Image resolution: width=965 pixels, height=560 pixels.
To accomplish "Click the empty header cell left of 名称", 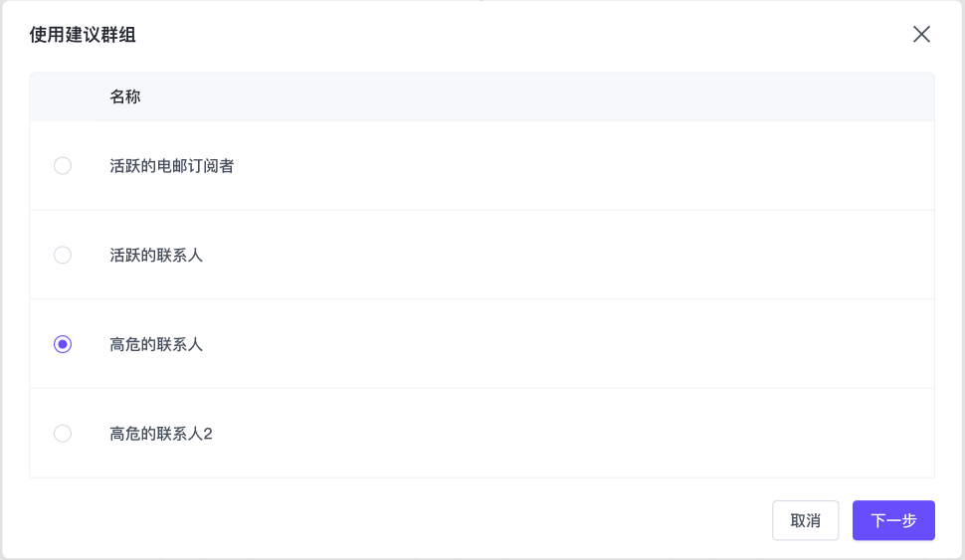I will 63,96.
